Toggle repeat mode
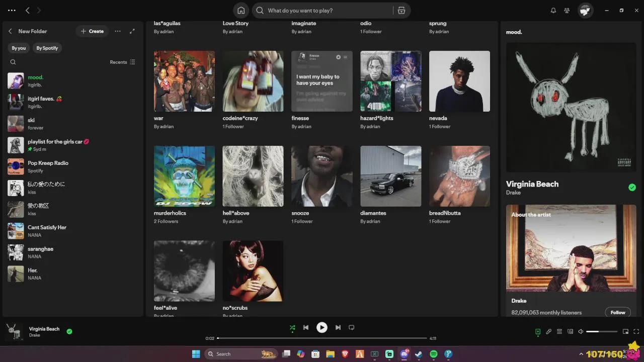The height and width of the screenshot is (362, 644). coord(352,327)
